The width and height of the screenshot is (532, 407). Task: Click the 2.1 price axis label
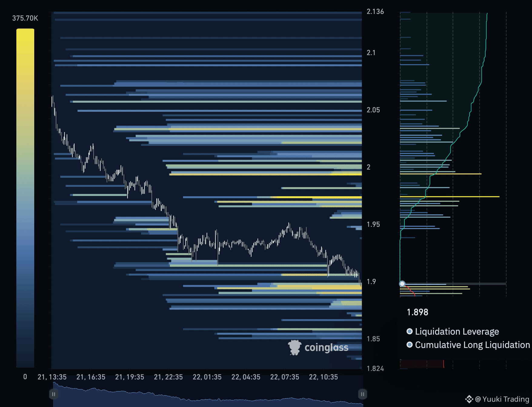[x=371, y=53]
